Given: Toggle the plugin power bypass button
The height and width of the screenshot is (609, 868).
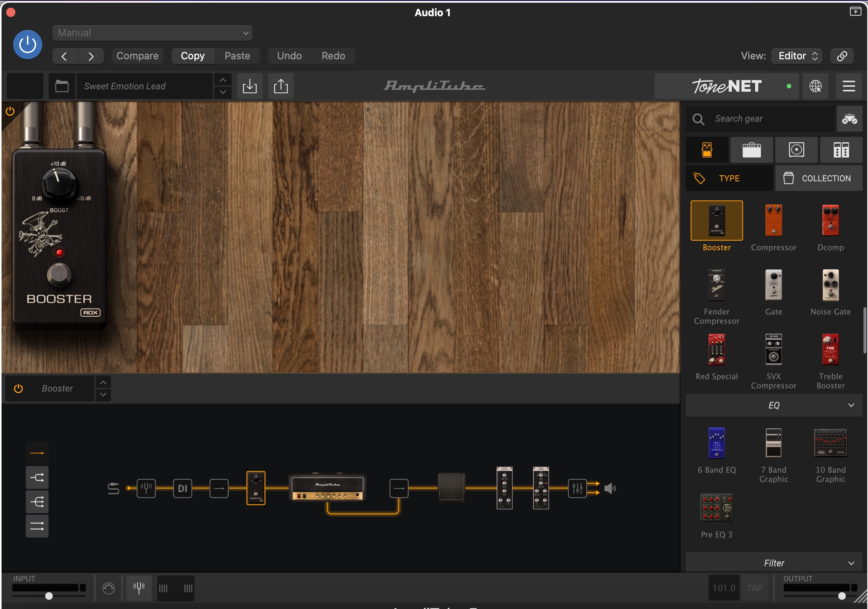Looking at the screenshot, I should (x=28, y=45).
